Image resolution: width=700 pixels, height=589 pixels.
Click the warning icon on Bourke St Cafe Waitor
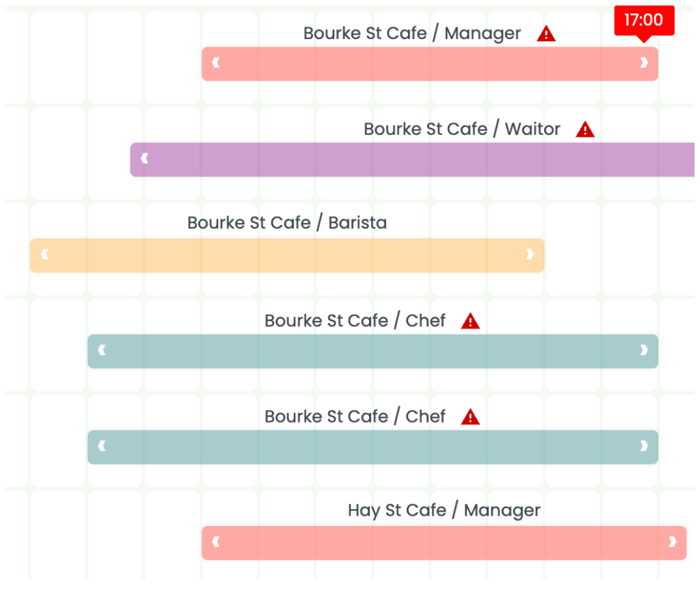[585, 129]
